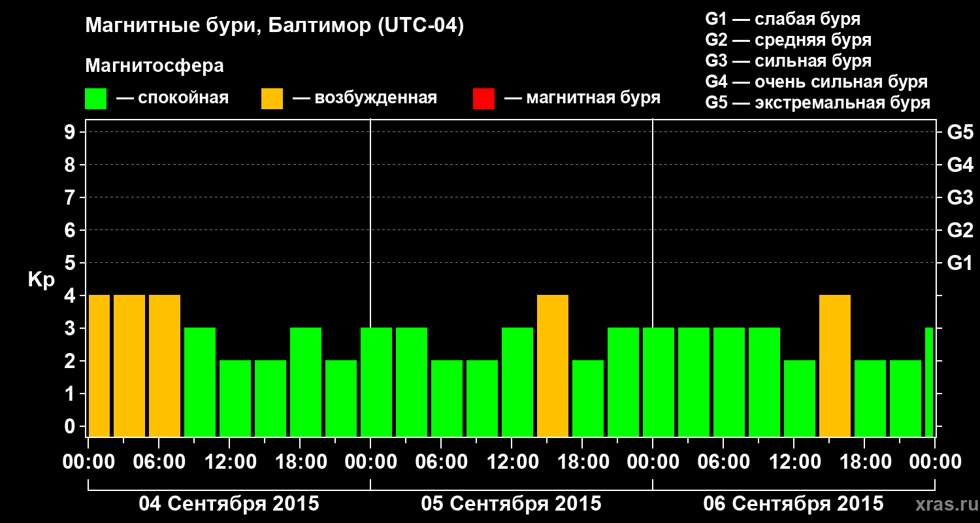Click the green bar crossing midnight into 05 Сентября
This screenshot has height=523, width=980.
[376, 382]
